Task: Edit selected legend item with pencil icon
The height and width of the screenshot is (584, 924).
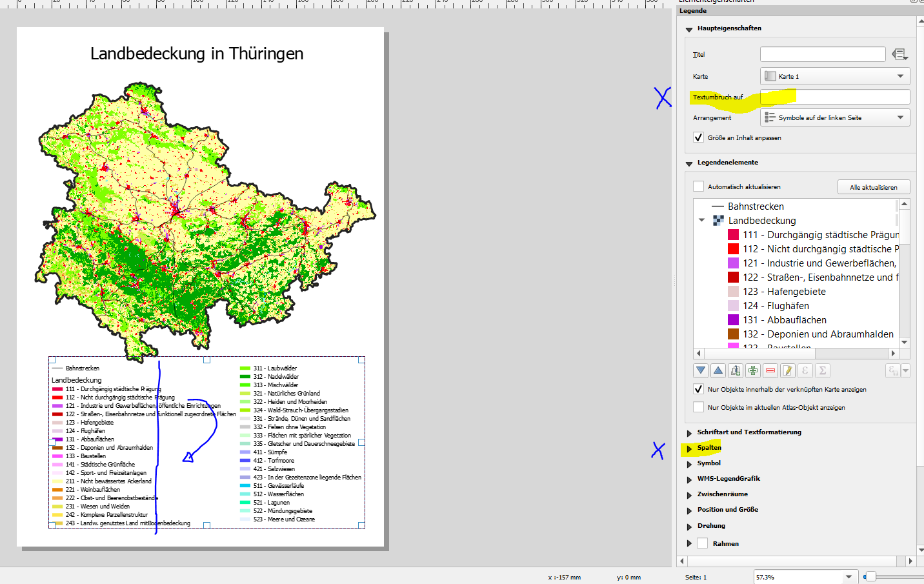Action: [x=788, y=370]
